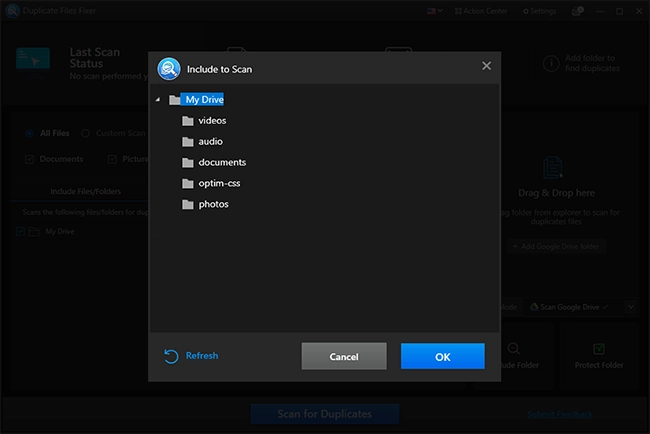This screenshot has width=650, height=434.
Task: Select the My Drive folder
Action: click(204, 99)
